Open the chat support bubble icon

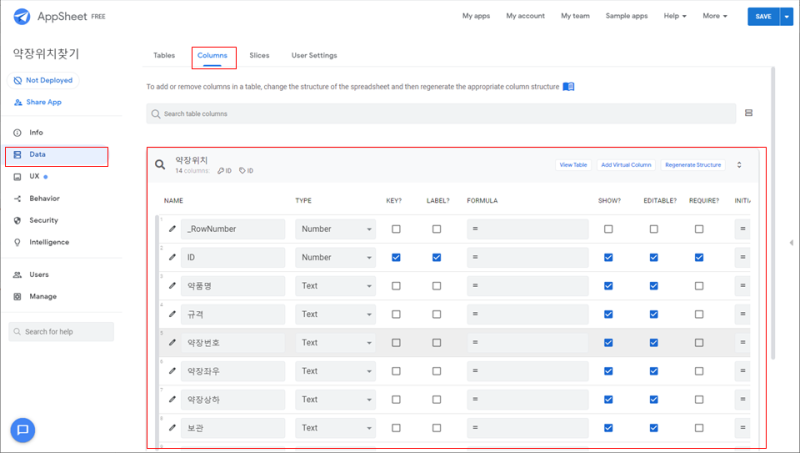[22, 430]
